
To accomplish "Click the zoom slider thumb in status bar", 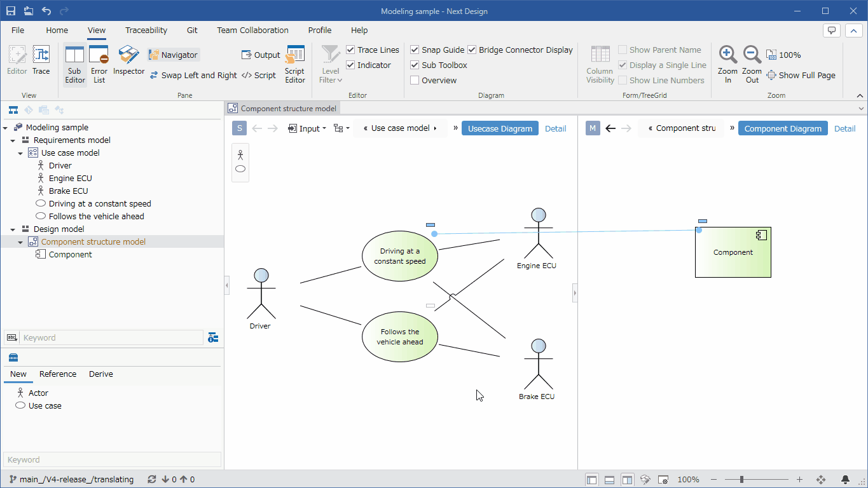I will click(x=741, y=480).
